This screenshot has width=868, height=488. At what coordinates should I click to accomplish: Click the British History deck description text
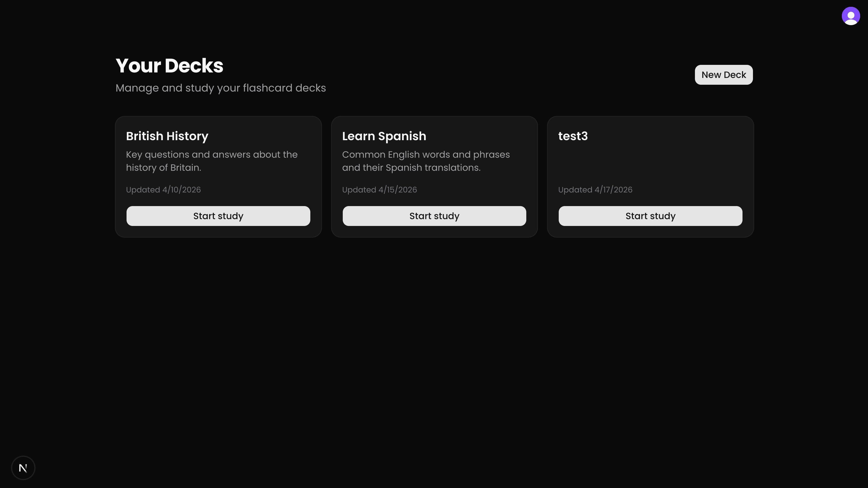point(212,161)
